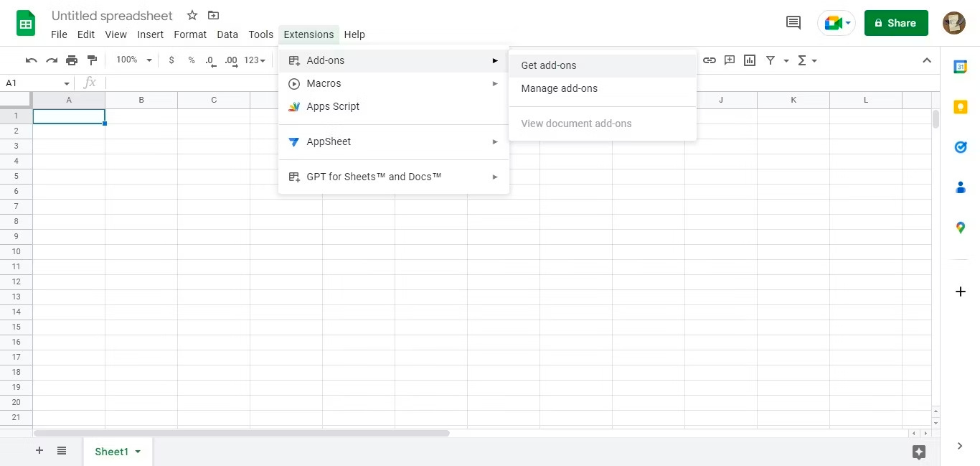
Task: Expand the Macros submenu
Action: pos(324,83)
